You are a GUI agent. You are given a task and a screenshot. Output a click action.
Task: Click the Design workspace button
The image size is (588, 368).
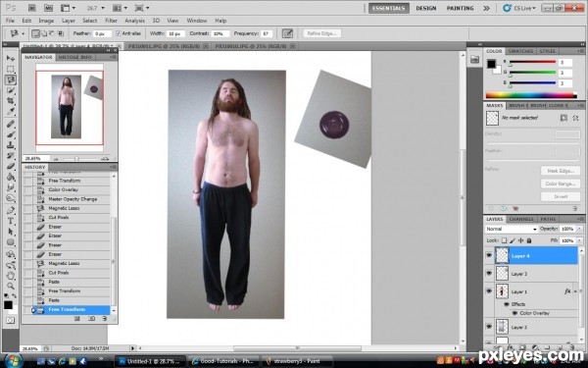[426, 8]
